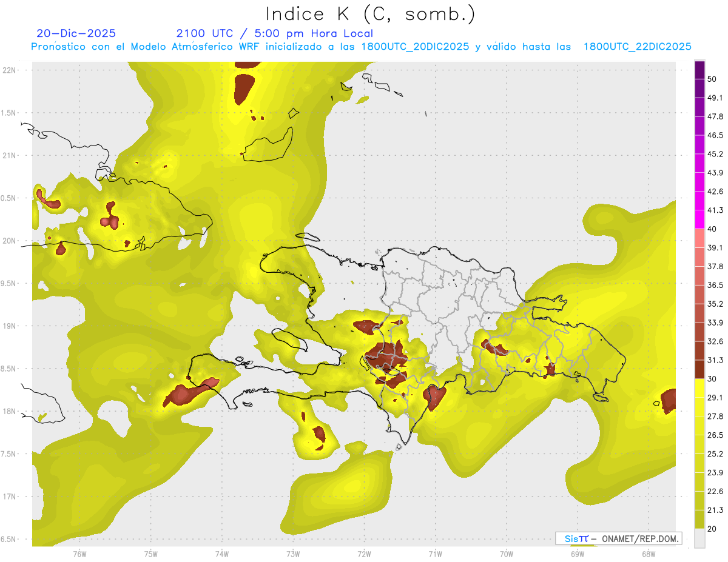Click the color scale value 45.2

pos(715,154)
